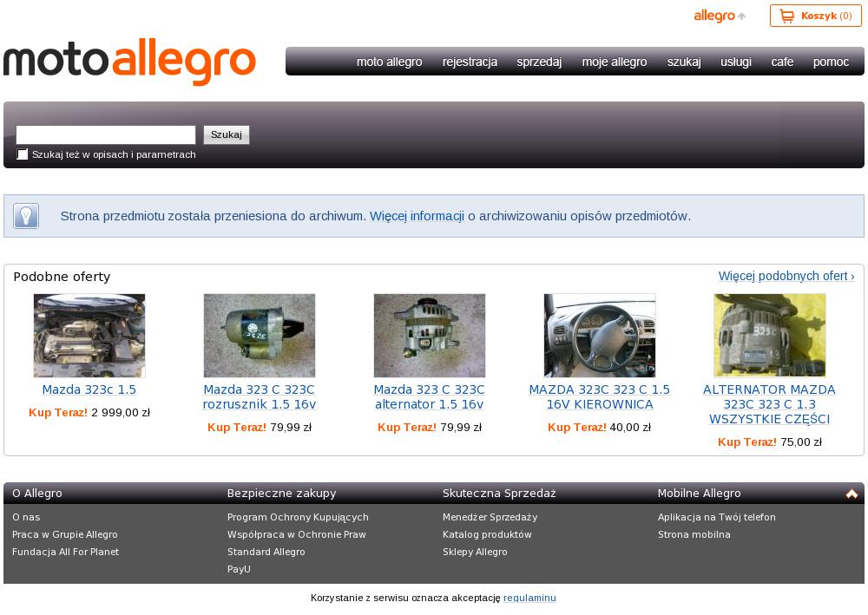This screenshot has width=868, height=615.
Task: Open 'Katalog produktów' footer link
Action: (487, 535)
